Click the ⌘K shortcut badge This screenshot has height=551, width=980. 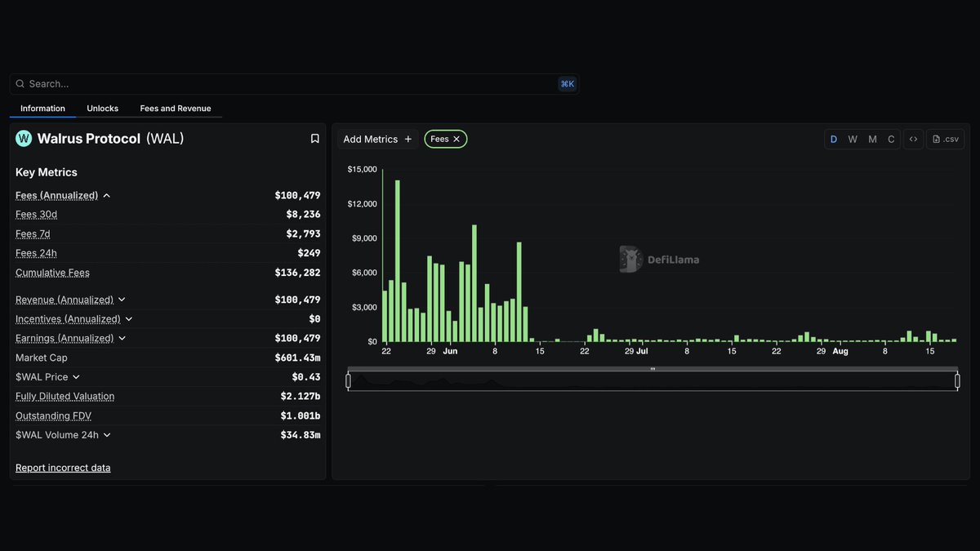tap(567, 84)
